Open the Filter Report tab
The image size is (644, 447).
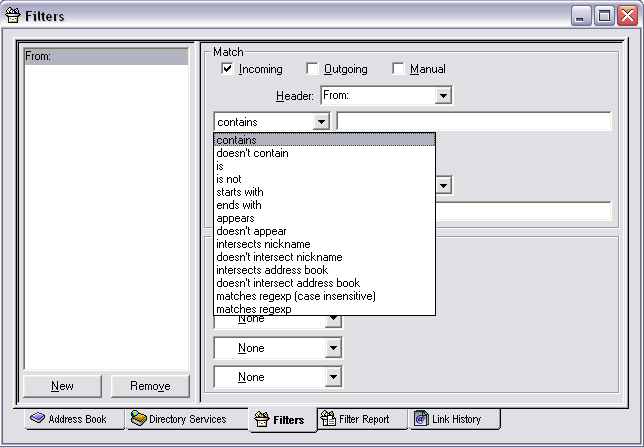(x=362, y=419)
